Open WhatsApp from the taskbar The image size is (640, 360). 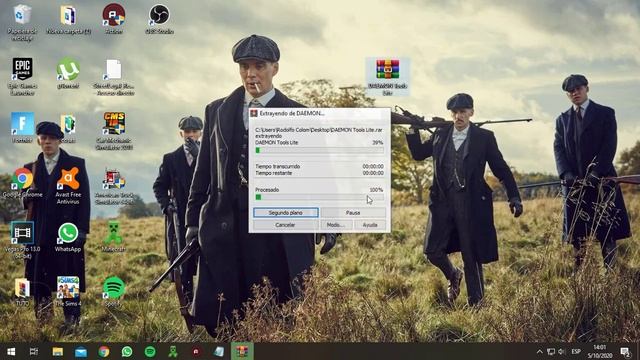127,351
